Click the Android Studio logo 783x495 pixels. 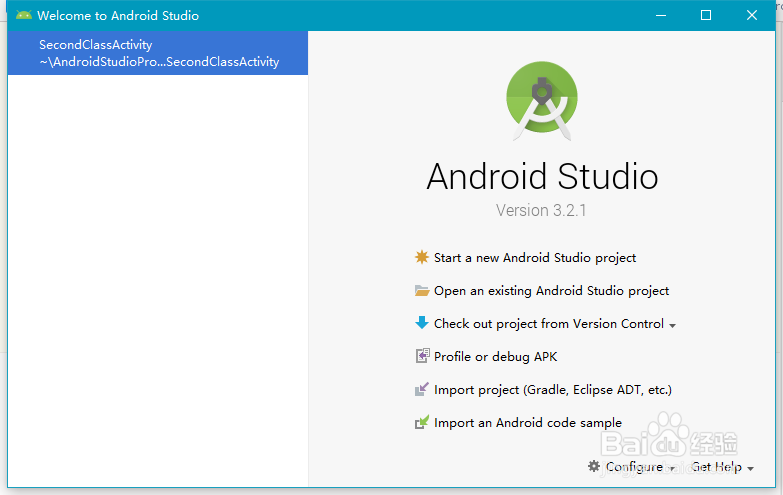(542, 100)
